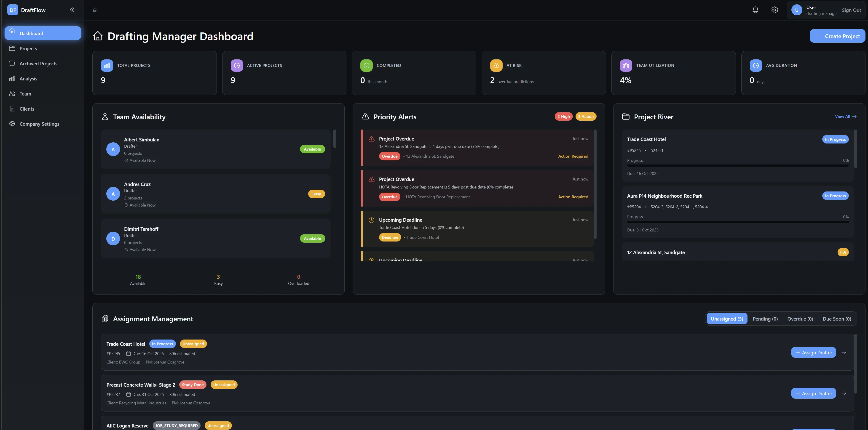The width and height of the screenshot is (868, 430).
Task: Open Precast Concrete Walls assignment arrow
Action: pos(844,393)
